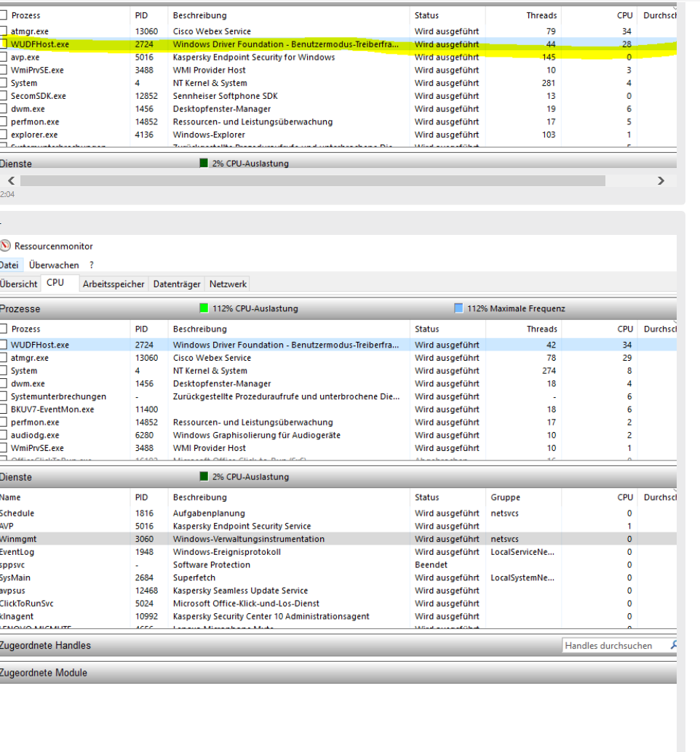Click the Ressourcenmonitor title bar icon
The height and width of the screenshot is (752, 700).
5,246
